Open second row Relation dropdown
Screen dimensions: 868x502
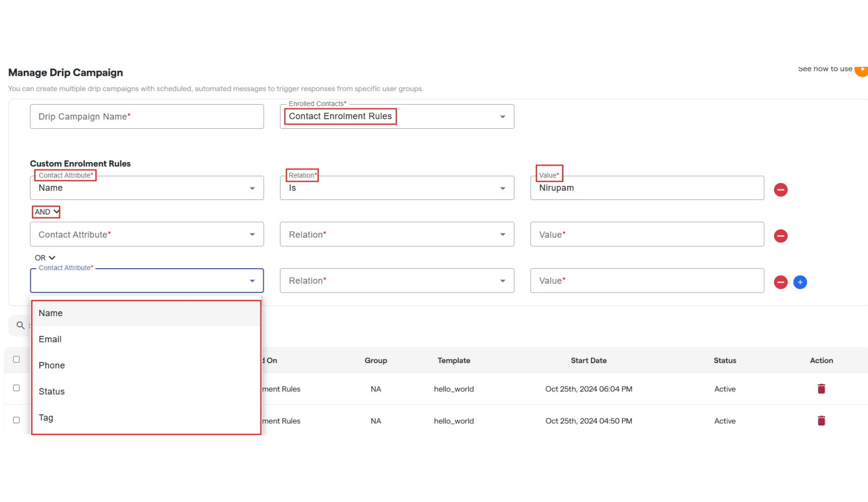397,234
